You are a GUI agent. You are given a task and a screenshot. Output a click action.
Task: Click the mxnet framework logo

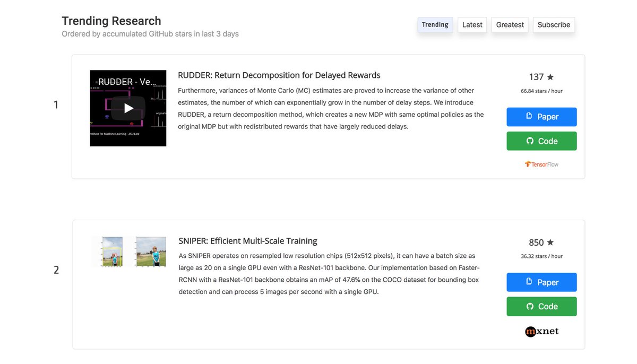click(x=541, y=331)
